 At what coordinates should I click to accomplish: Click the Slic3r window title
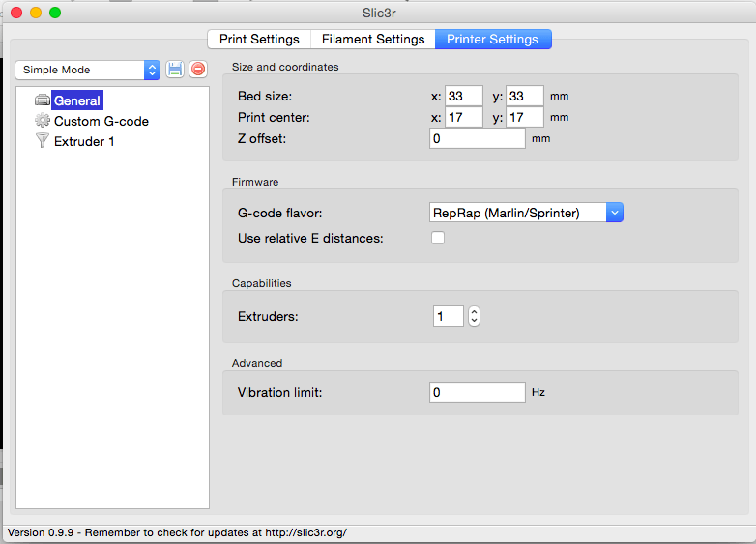[379, 13]
